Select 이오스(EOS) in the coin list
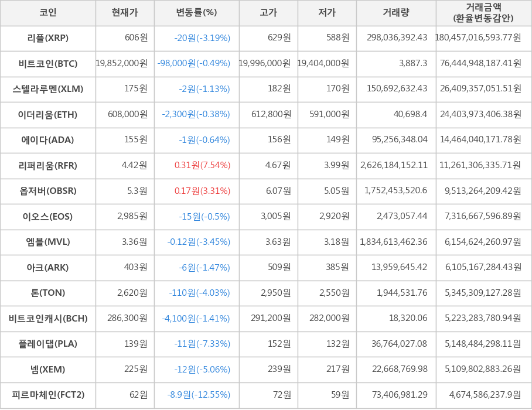This screenshot has height=410, width=532. point(48,217)
